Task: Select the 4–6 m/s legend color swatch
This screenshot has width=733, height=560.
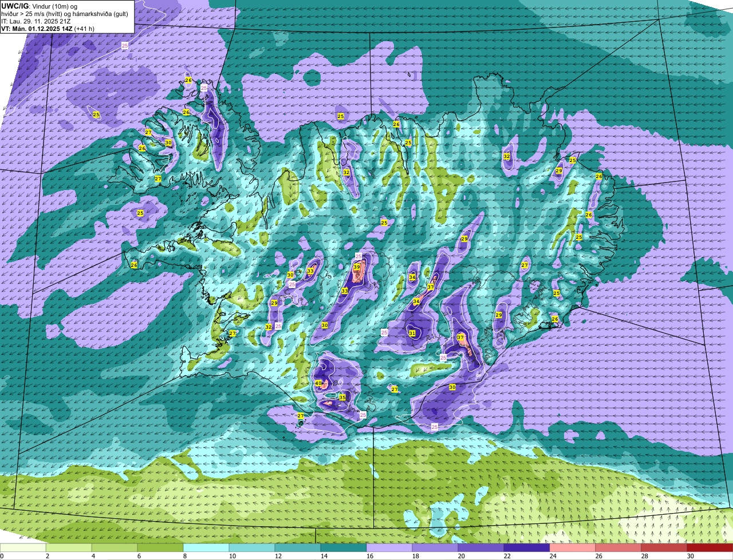Action: [x=115, y=548]
